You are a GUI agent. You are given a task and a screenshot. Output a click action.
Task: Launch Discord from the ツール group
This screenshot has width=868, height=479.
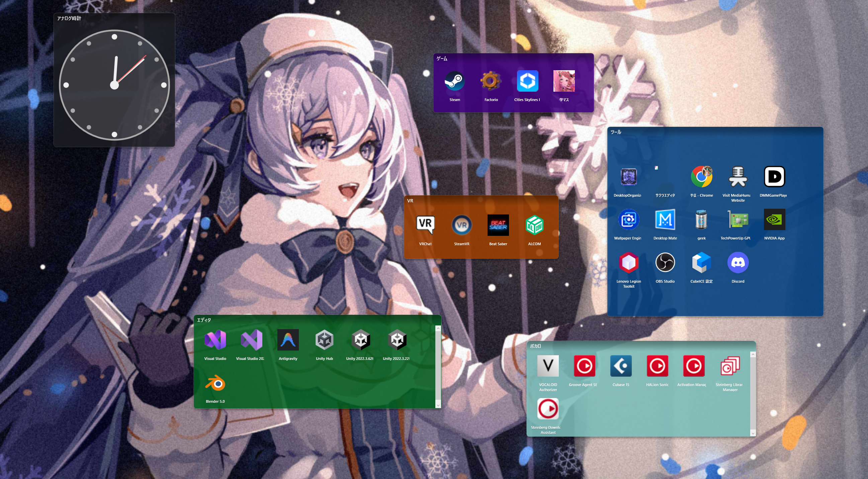pyautogui.click(x=737, y=262)
